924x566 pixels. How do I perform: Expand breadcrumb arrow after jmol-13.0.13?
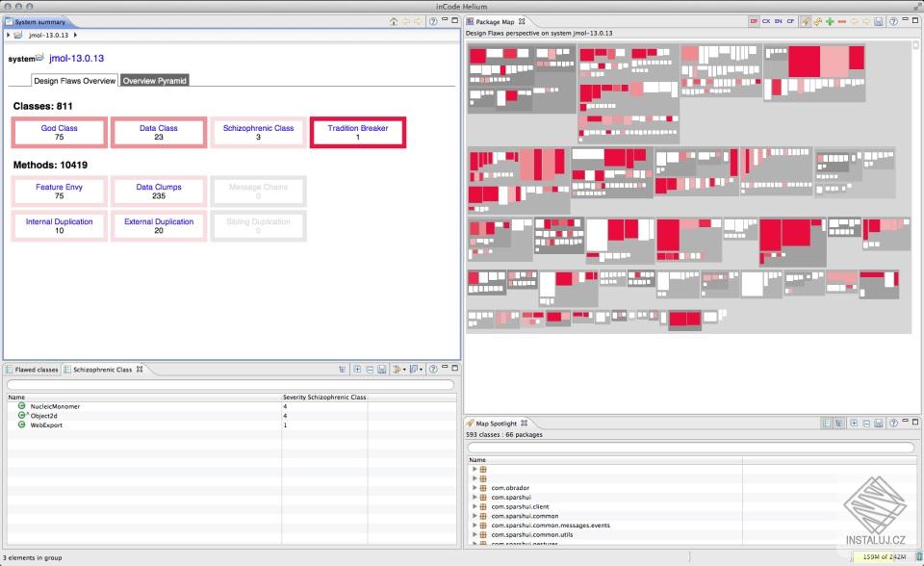pyautogui.click(x=75, y=35)
